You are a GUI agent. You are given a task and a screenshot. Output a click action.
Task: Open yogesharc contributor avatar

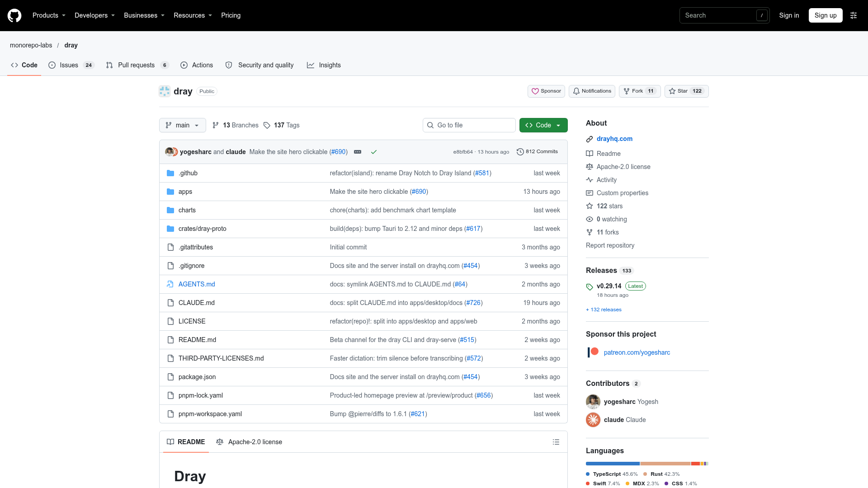point(593,402)
